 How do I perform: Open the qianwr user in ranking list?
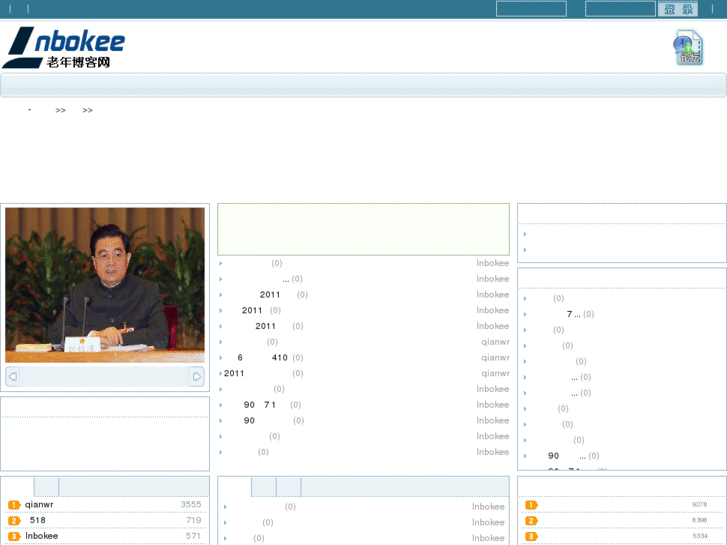(x=39, y=504)
